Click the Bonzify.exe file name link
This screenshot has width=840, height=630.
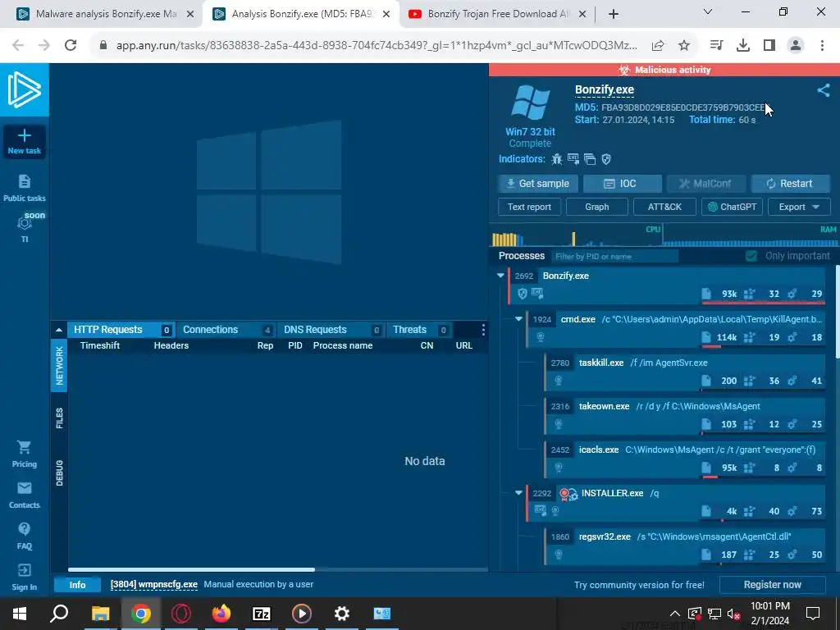coord(605,89)
